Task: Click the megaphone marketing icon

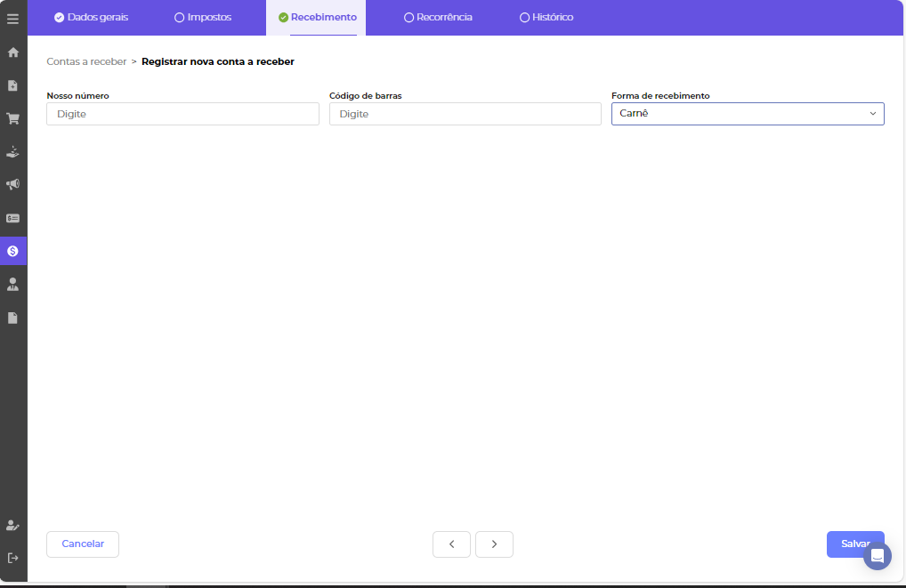Action: (x=13, y=184)
